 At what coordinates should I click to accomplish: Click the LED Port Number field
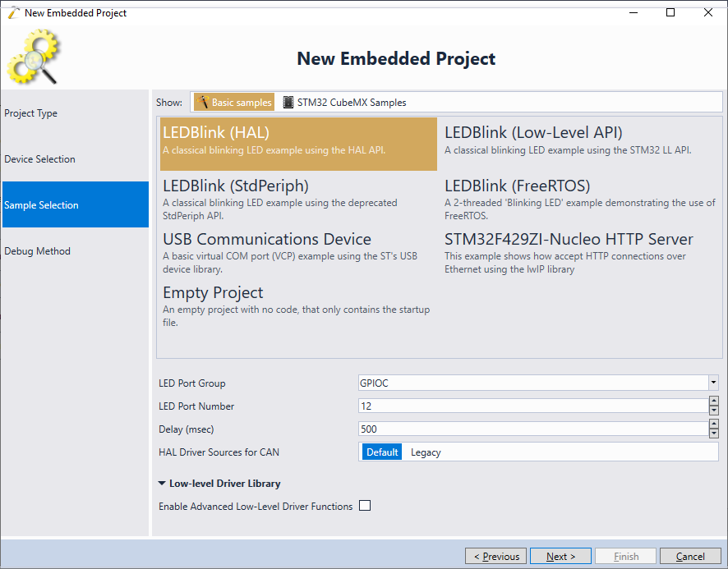point(533,406)
